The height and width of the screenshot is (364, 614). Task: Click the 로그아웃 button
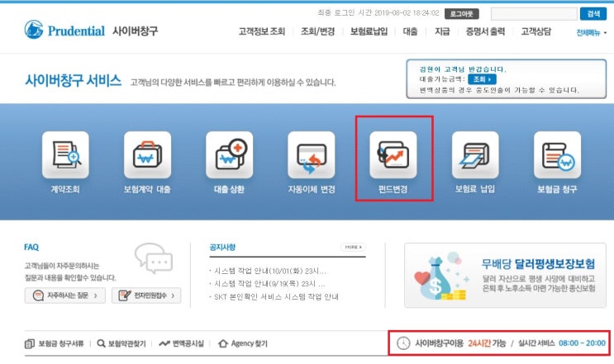pyautogui.click(x=462, y=14)
